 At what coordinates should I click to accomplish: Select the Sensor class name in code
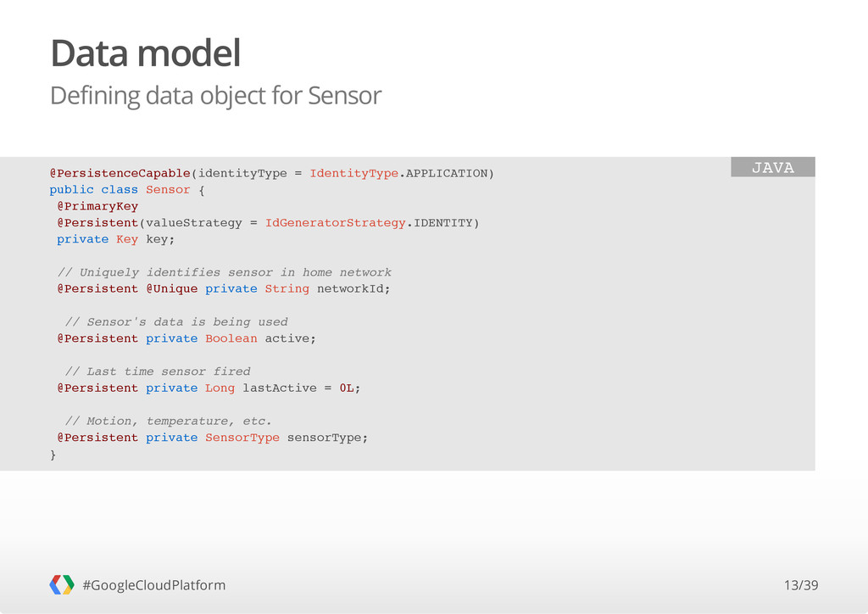click(x=168, y=189)
